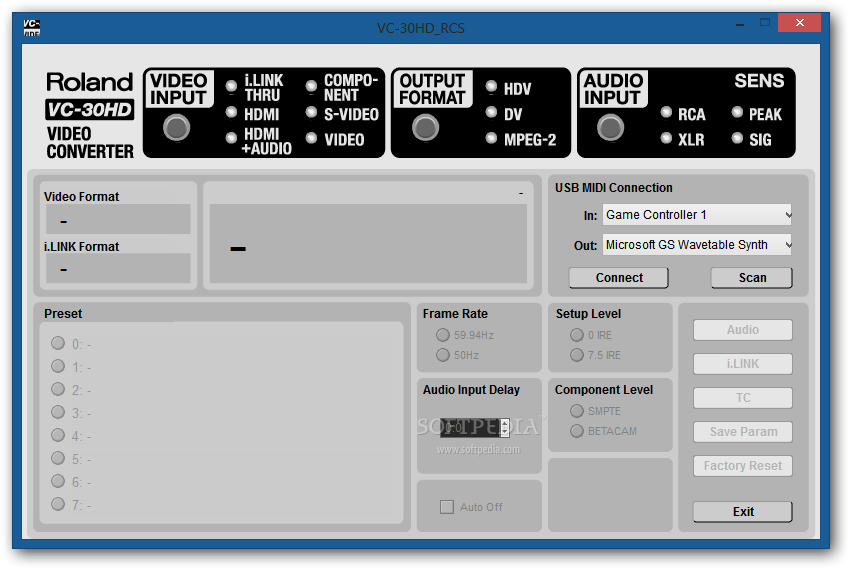The image size is (850, 569).
Task: Click the Video Format value field
Action: (x=118, y=219)
